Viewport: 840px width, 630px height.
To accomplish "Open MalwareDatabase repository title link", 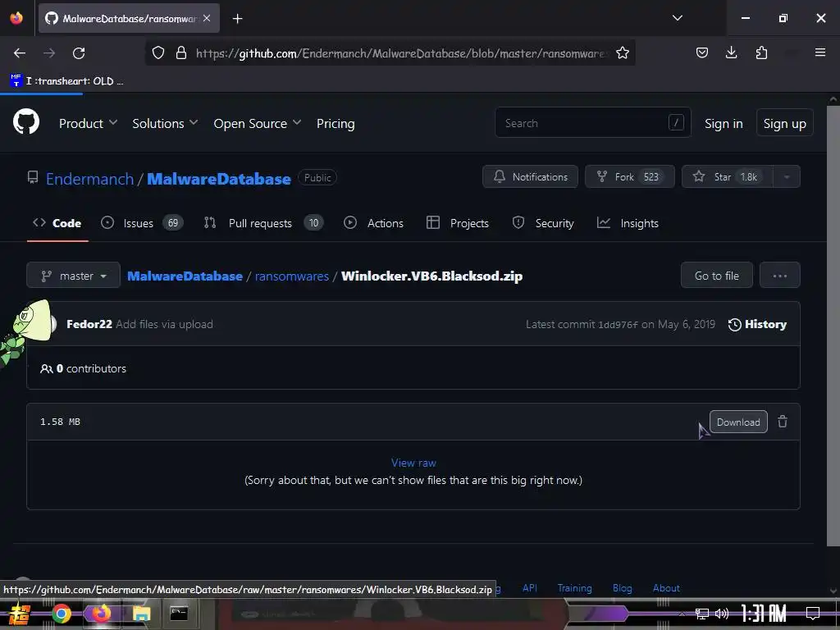I will click(x=218, y=178).
